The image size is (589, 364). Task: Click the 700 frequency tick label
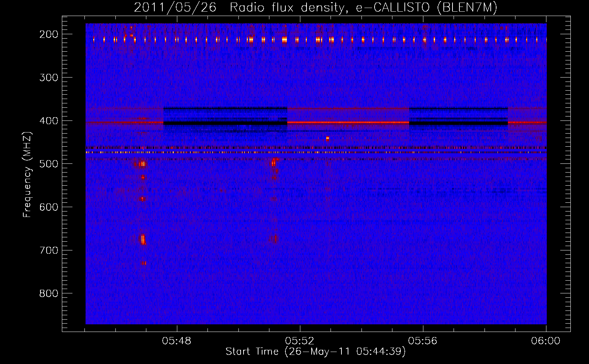(48, 250)
